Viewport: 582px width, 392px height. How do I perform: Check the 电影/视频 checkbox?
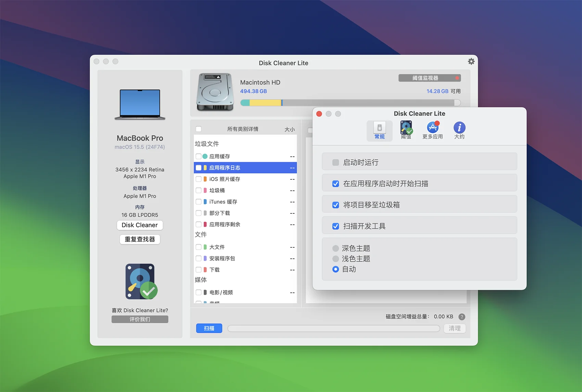click(x=199, y=292)
